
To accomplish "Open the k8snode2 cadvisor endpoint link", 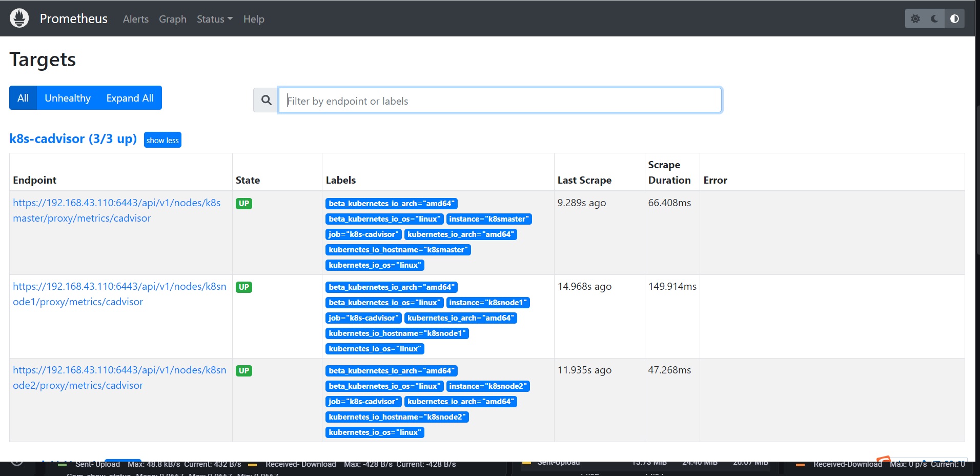I will [x=119, y=378].
